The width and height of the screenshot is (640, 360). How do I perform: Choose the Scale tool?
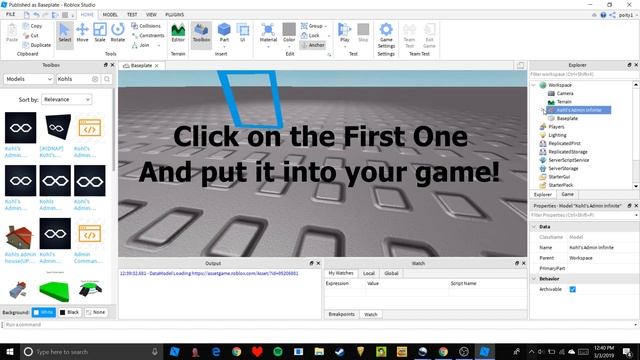(x=100, y=33)
